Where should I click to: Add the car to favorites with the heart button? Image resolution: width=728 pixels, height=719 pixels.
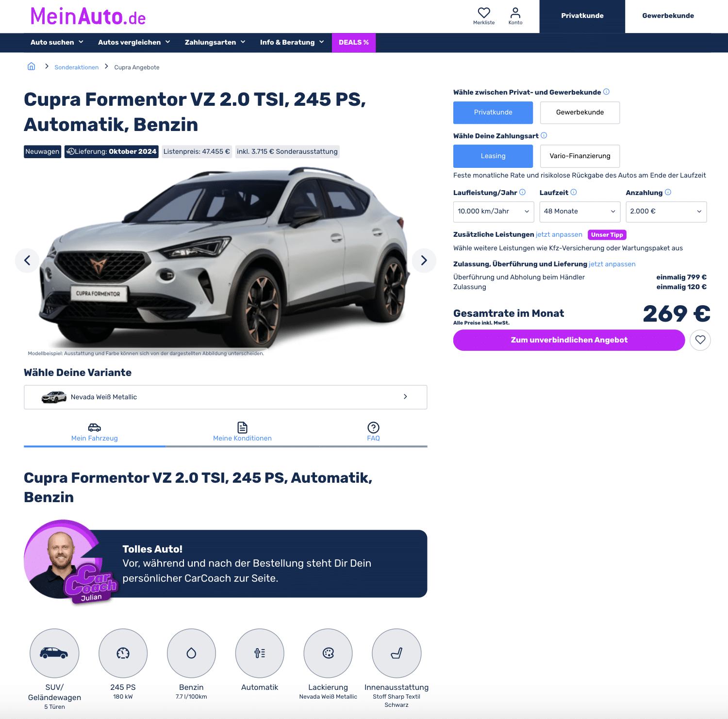click(x=700, y=340)
